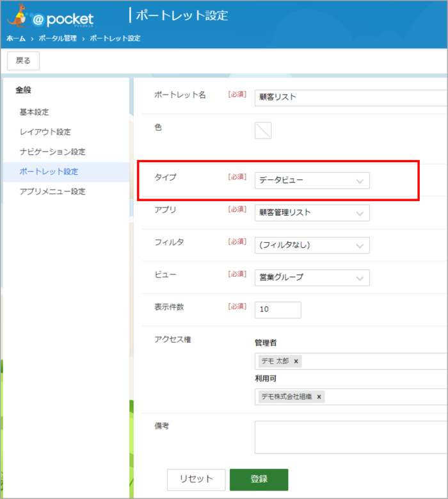Follow the ホーム breadcrumb link
This screenshot has height=499, width=448.
click(16, 38)
